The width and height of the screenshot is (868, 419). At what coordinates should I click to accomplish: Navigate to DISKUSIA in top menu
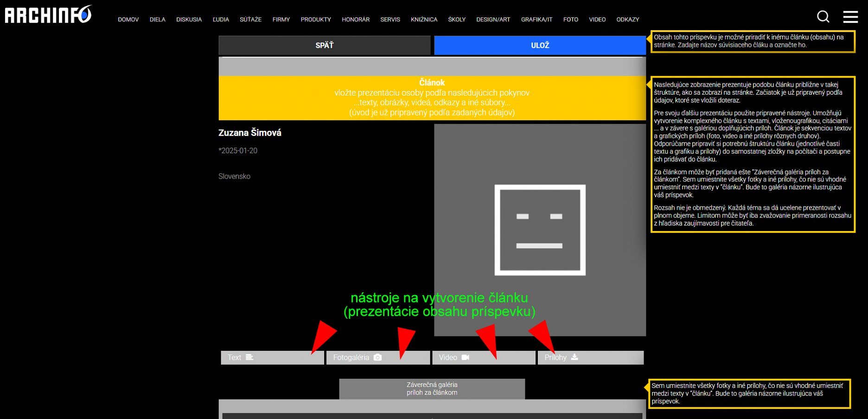tap(189, 19)
